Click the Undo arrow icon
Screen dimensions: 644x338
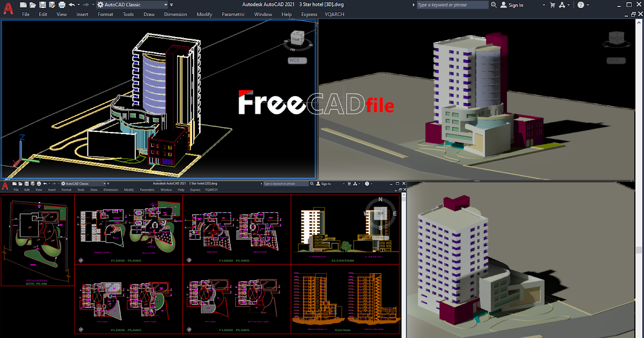pyautogui.click(x=72, y=4)
